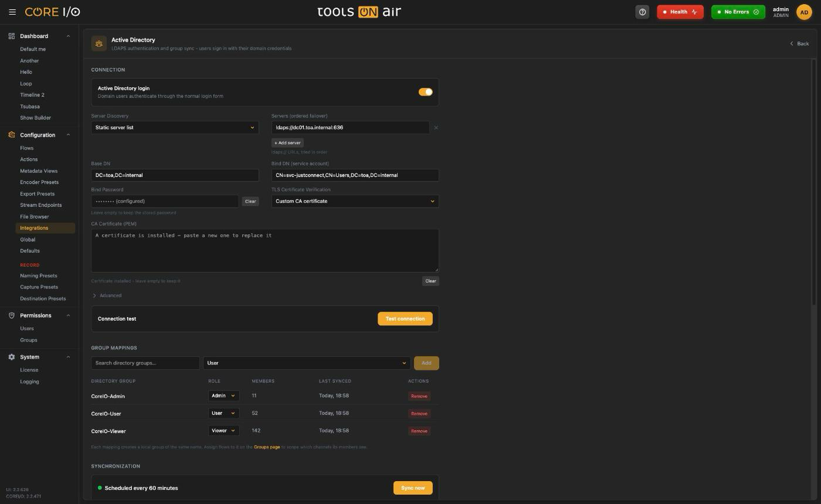Expand the Advanced section

click(107, 295)
